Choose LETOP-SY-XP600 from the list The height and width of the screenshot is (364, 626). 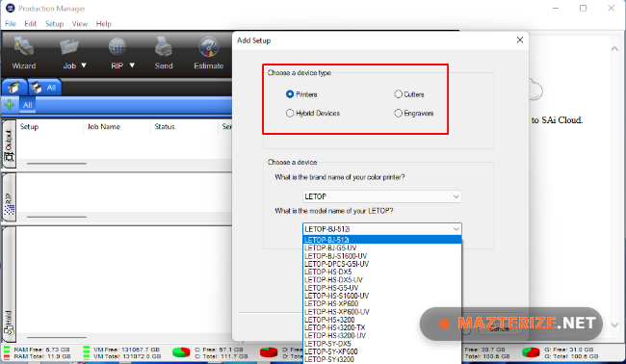click(x=382, y=351)
